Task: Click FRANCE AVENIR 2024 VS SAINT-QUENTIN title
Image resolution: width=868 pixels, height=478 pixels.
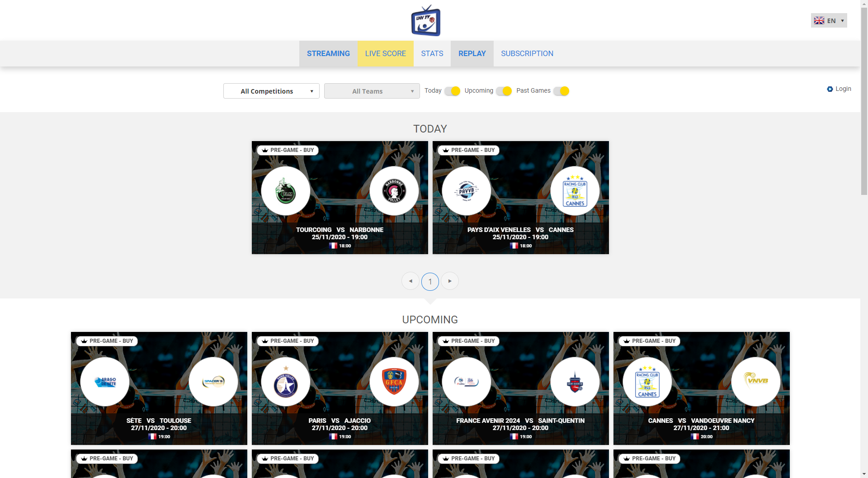Action: (x=520, y=421)
